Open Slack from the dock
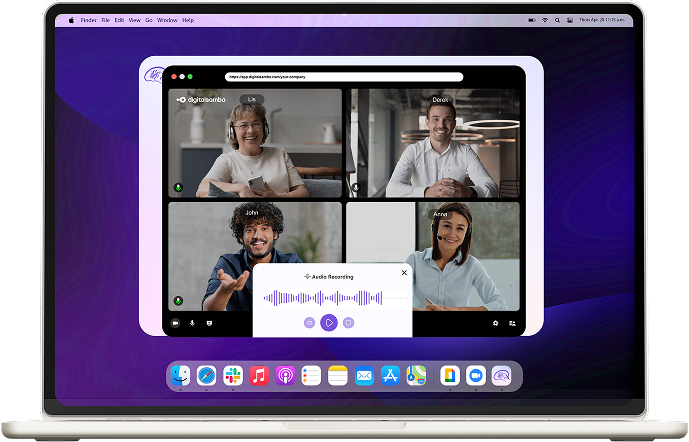The image size is (689, 442). [233, 376]
